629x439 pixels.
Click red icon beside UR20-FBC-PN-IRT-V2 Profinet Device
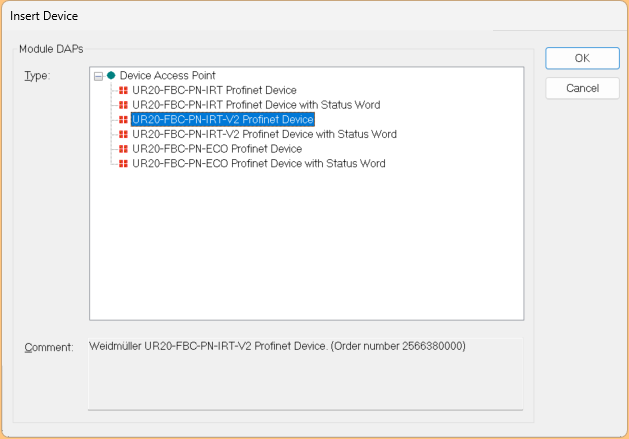pyautogui.click(x=123, y=120)
